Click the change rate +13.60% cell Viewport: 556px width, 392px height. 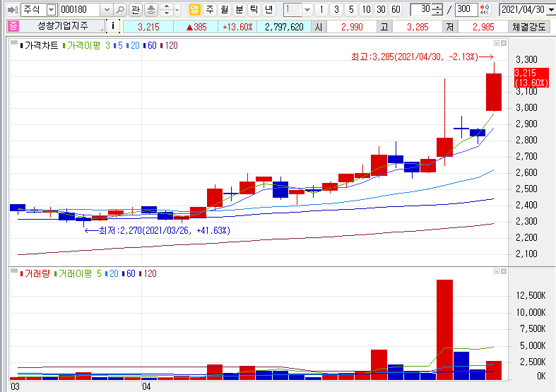pyautogui.click(x=237, y=27)
